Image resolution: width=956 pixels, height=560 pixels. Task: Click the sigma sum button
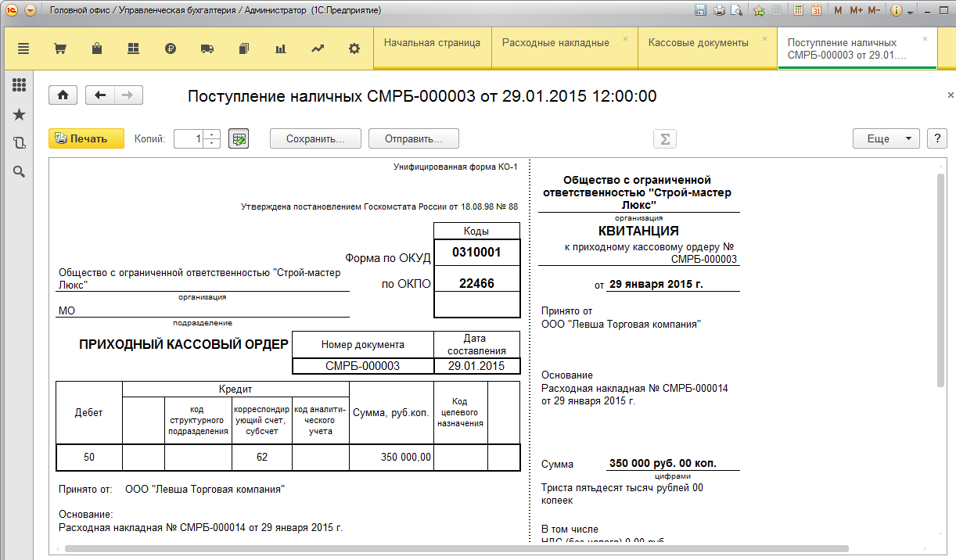(x=665, y=138)
